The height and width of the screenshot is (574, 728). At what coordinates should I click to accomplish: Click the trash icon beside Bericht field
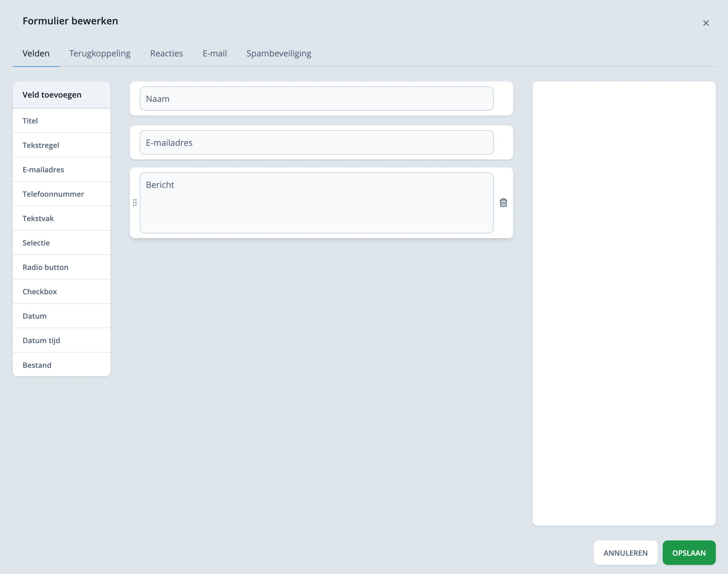coord(503,203)
